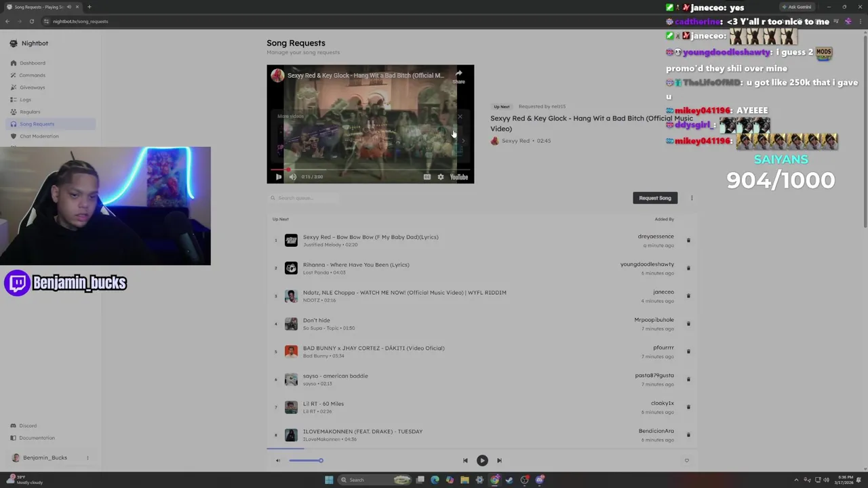Skip to next song in bottom player

tap(499, 461)
